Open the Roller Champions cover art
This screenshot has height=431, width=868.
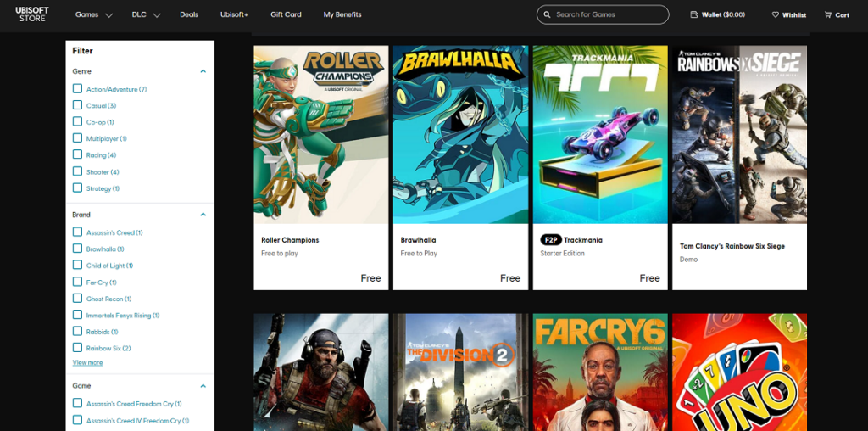(x=321, y=135)
